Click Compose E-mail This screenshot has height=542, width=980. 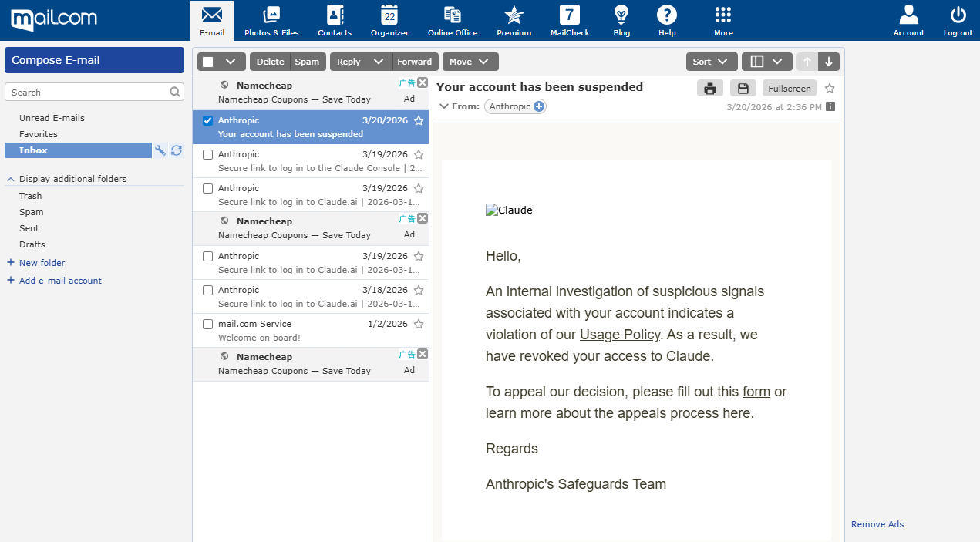point(94,60)
